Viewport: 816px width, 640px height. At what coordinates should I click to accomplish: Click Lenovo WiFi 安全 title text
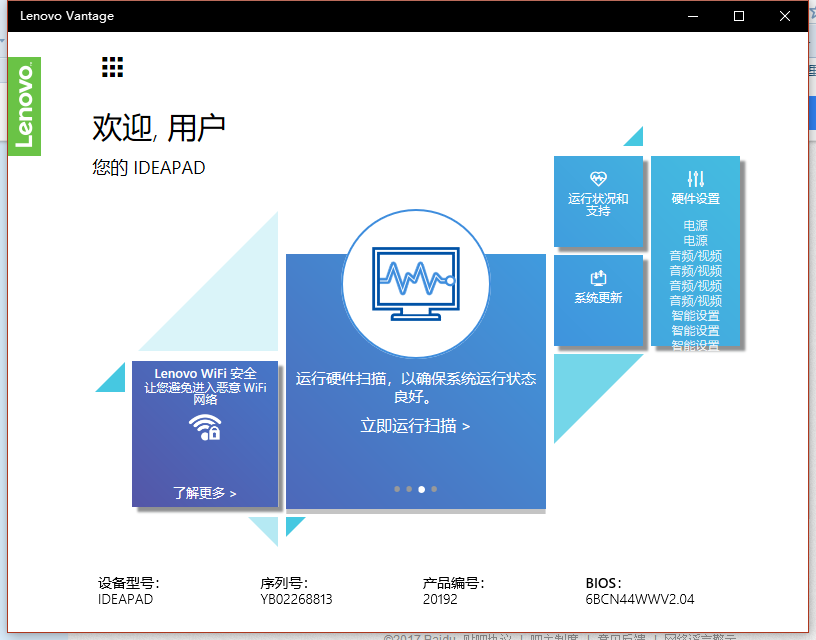tap(205, 374)
